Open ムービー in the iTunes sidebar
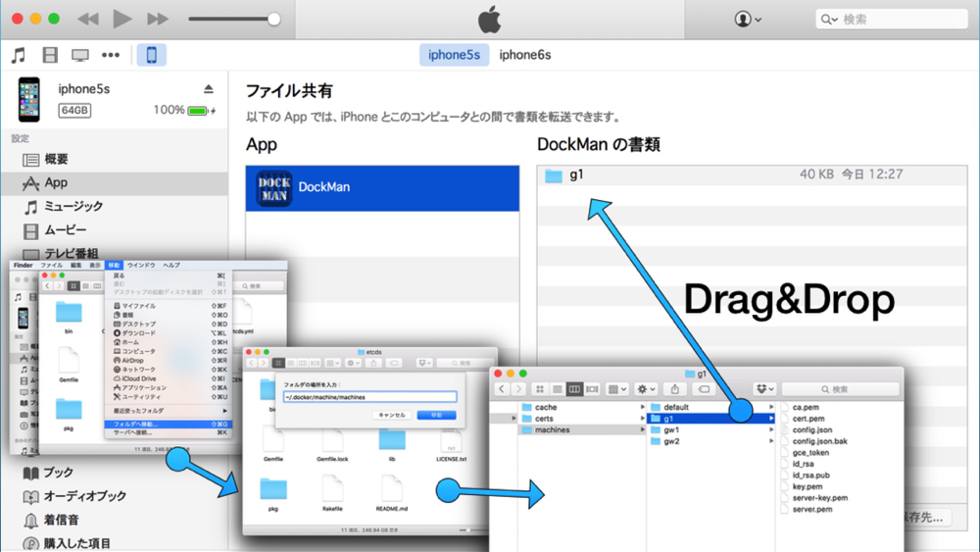 click(x=115, y=230)
